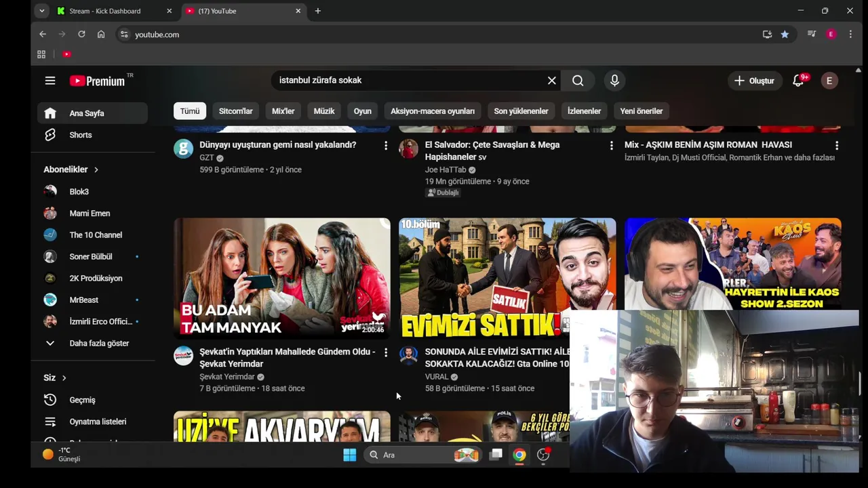Open the YouTube bookmark shortcut icon
868x488 pixels.
[x=66, y=54]
